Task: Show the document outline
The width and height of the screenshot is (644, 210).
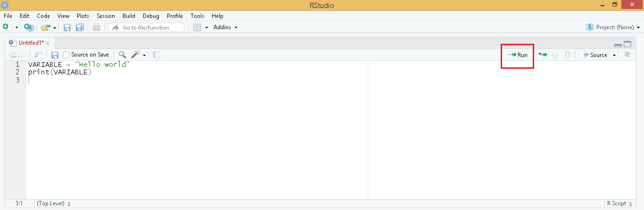Action: pos(627,55)
